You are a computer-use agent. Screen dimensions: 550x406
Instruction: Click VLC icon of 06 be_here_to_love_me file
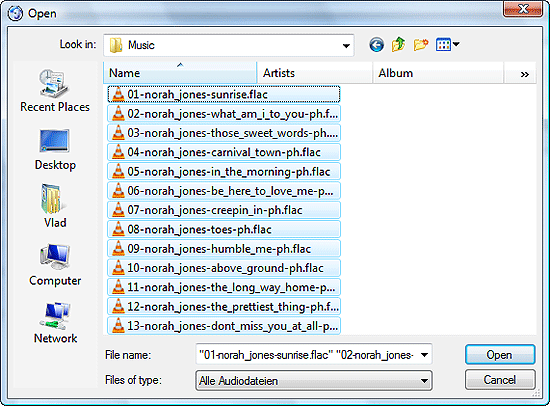118,191
